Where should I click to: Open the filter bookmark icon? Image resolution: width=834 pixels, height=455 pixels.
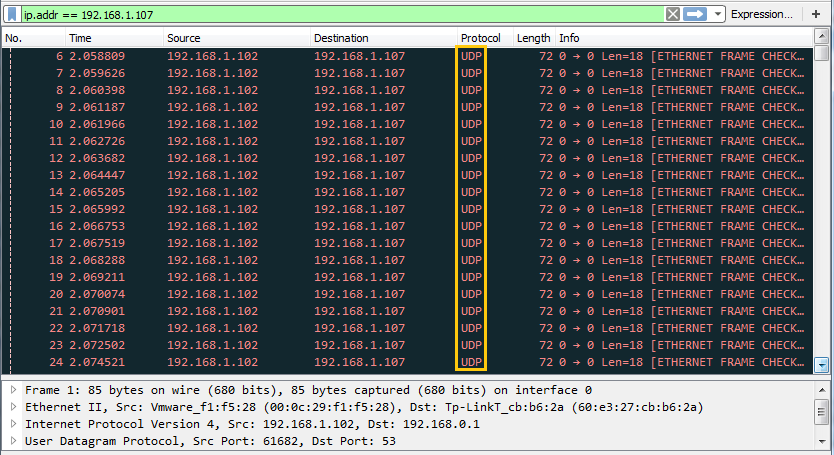click(12, 14)
